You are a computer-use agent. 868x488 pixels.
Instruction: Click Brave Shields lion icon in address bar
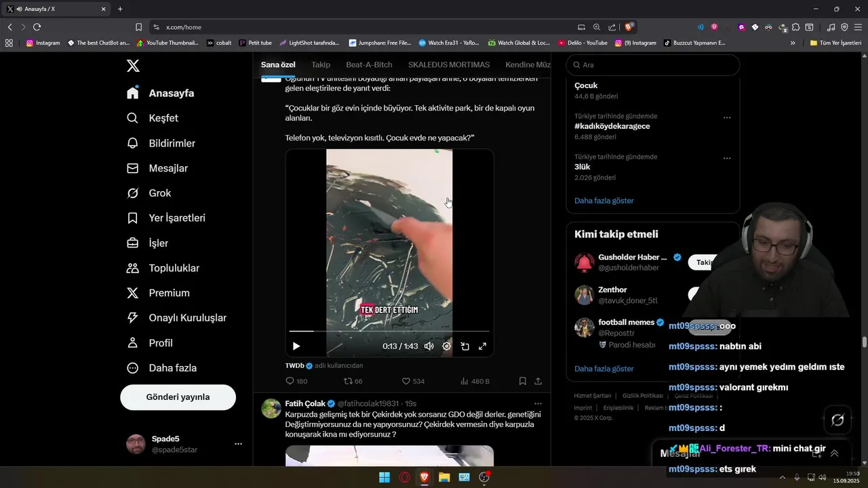[629, 27]
